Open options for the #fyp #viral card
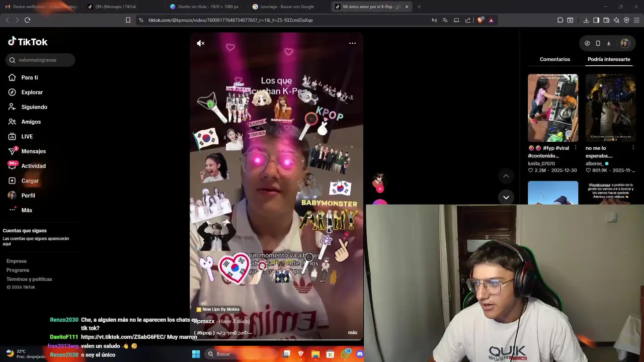 [x=575, y=148]
